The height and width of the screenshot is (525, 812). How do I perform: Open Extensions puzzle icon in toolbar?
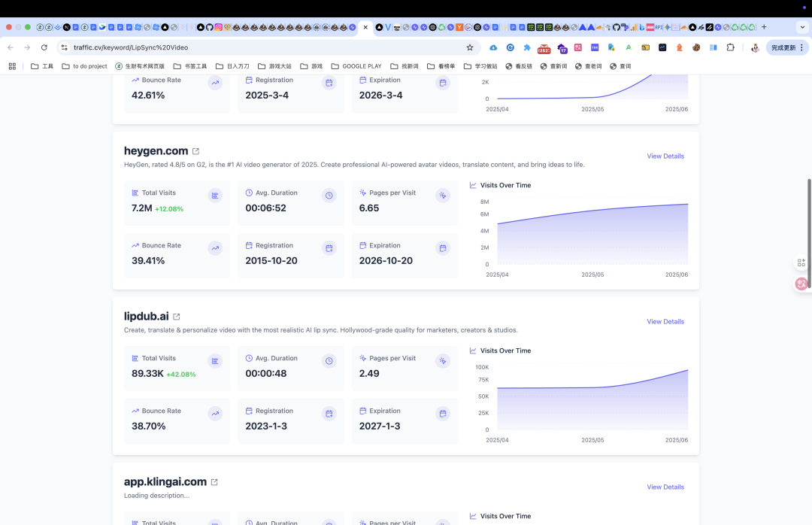click(x=730, y=47)
